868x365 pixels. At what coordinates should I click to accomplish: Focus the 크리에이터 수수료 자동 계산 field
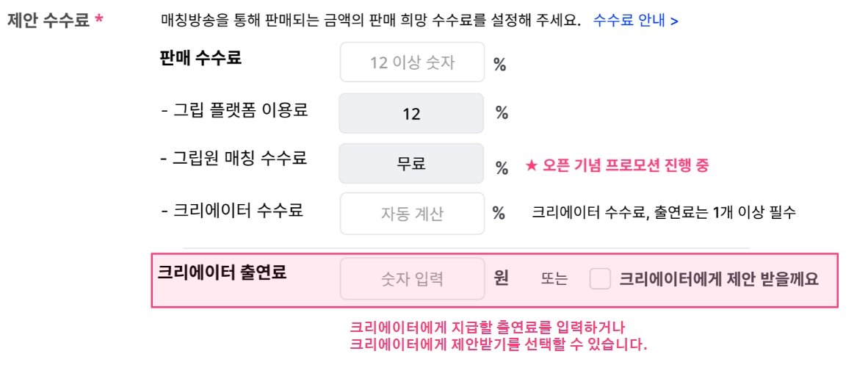point(412,214)
